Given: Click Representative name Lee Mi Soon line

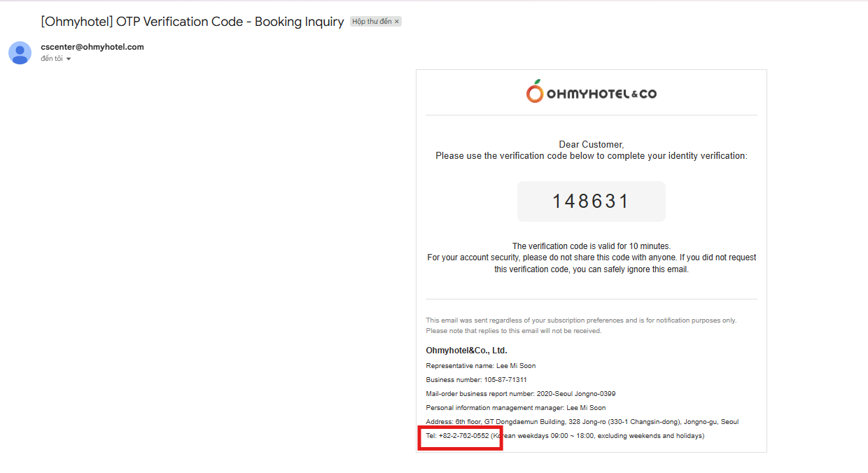Looking at the screenshot, I should [x=481, y=366].
